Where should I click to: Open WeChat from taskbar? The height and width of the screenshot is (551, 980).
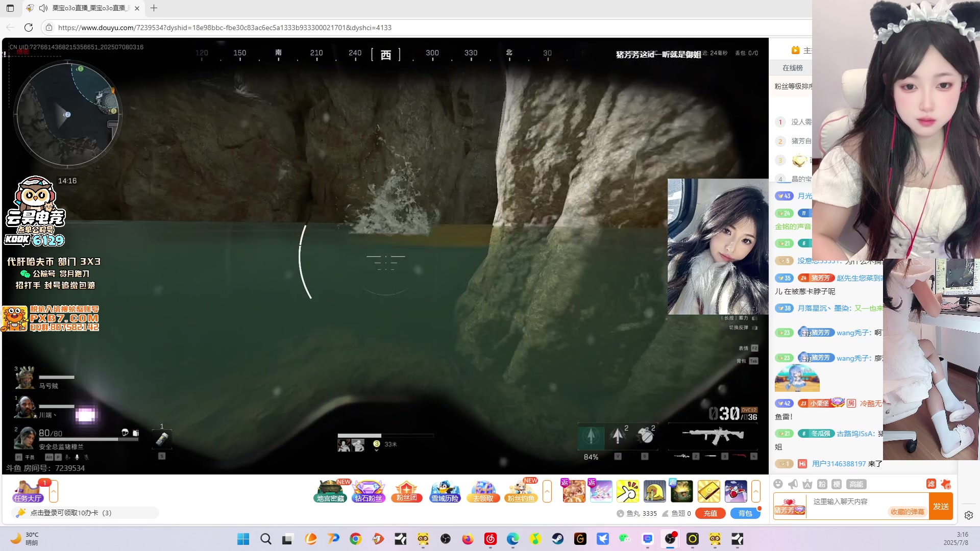(625, 539)
